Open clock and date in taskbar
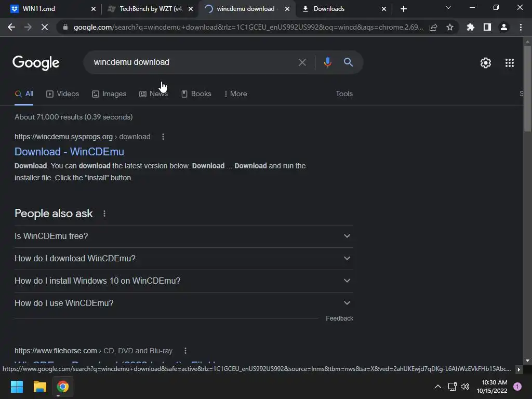Image resolution: width=532 pixels, height=399 pixels. pos(492,387)
